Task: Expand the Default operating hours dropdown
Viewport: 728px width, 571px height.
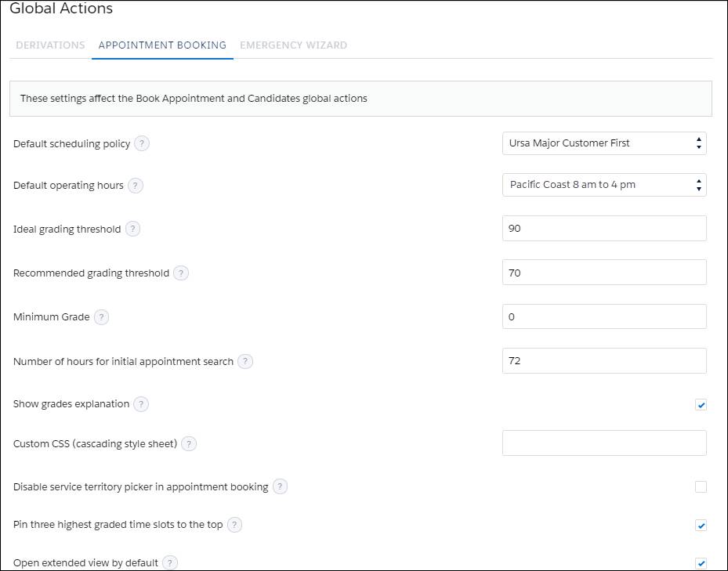Action: (604, 185)
